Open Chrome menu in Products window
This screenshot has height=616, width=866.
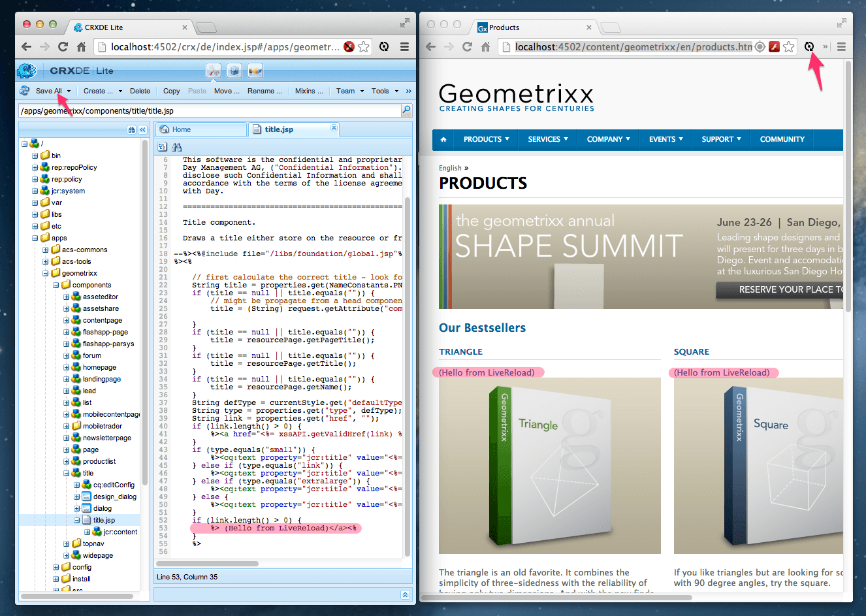pos(841,46)
